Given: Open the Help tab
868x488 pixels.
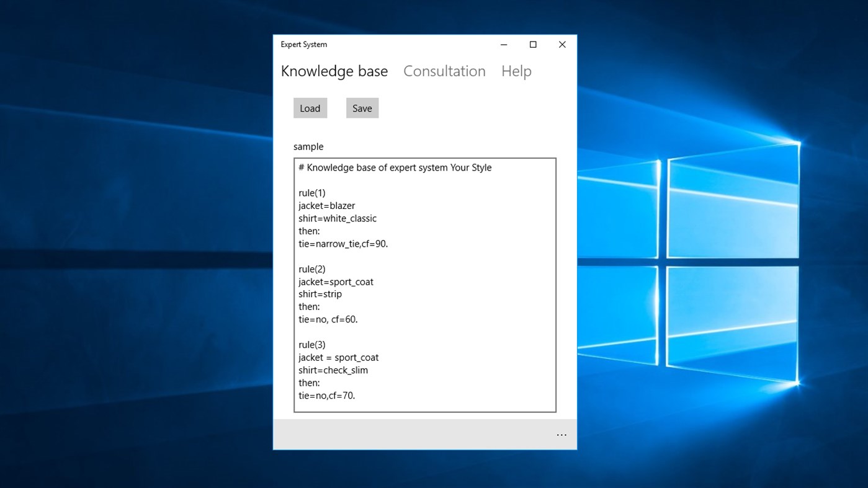Looking at the screenshot, I should pos(516,71).
